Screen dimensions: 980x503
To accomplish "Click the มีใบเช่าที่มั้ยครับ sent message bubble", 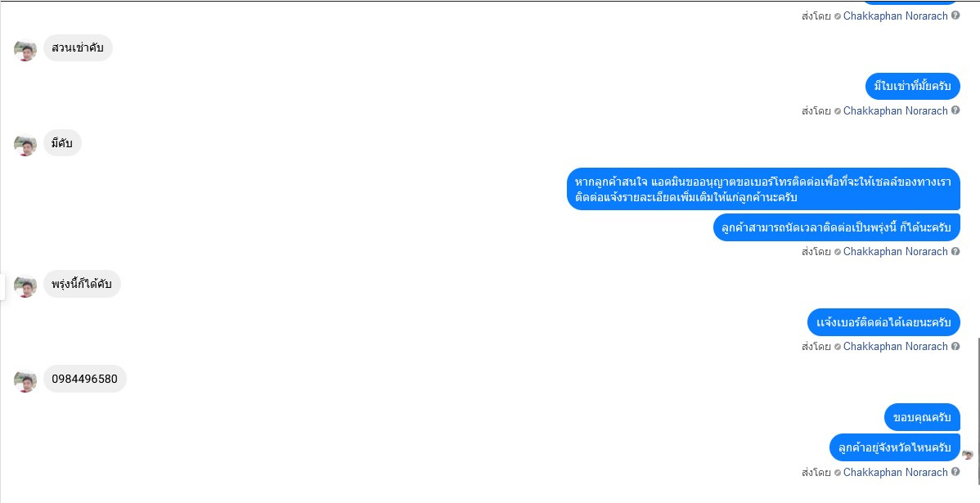I will [912, 86].
